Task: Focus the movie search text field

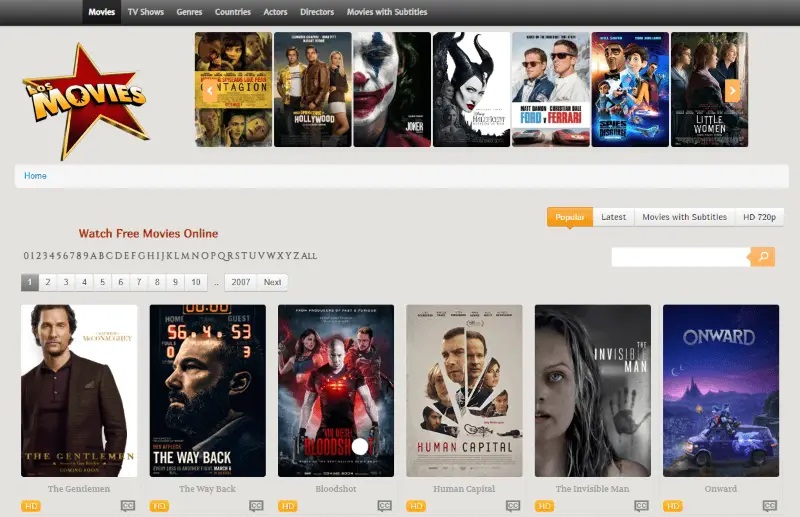Action: pos(680,257)
